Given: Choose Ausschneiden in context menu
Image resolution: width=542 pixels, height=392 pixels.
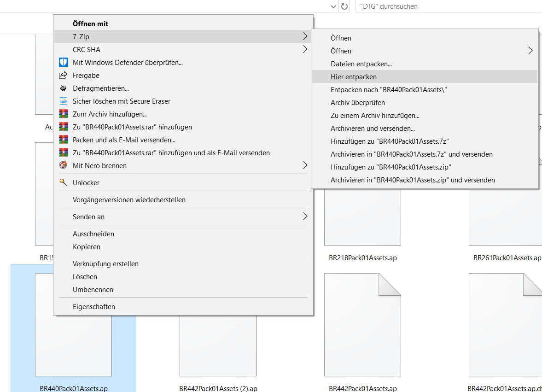Looking at the screenshot, I should (x=184, y=234).
